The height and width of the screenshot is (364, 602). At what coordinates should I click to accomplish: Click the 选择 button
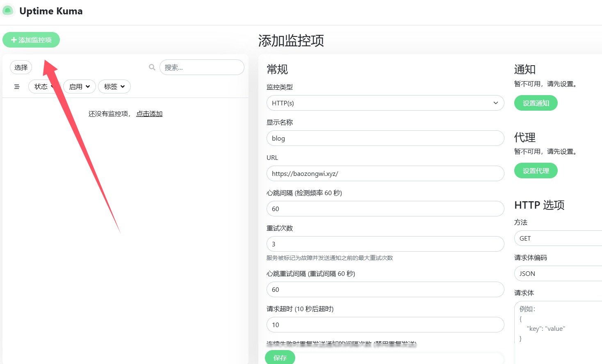21,67
